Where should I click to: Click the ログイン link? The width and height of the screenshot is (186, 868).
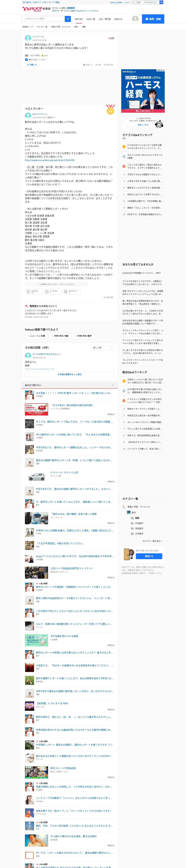click(x=56, y=11)
